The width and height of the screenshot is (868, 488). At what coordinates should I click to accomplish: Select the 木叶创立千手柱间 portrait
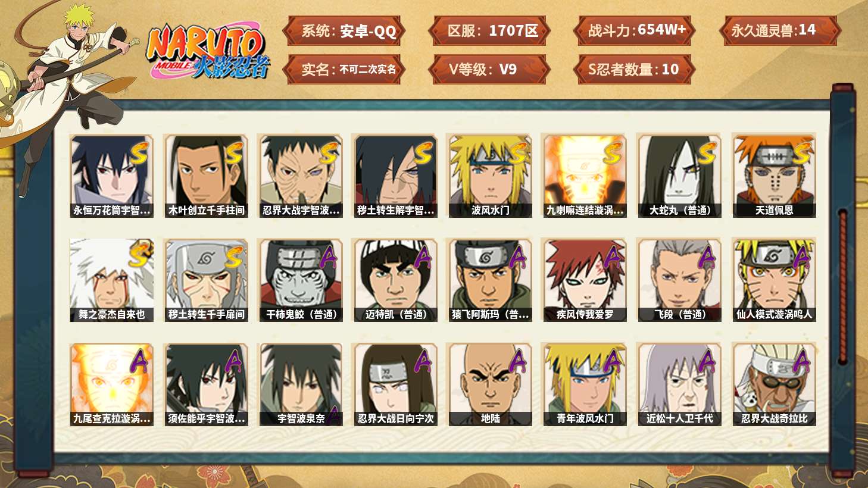pos(206,176)
